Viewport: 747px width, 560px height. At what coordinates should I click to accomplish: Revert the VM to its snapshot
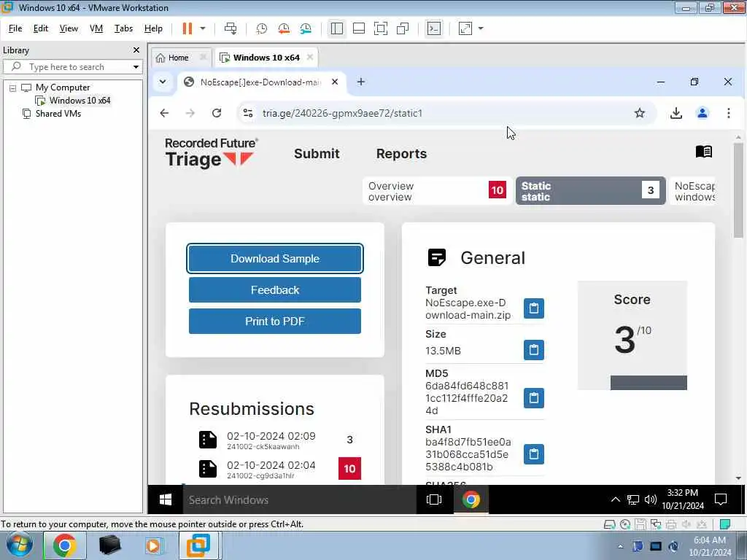point(284,28)
